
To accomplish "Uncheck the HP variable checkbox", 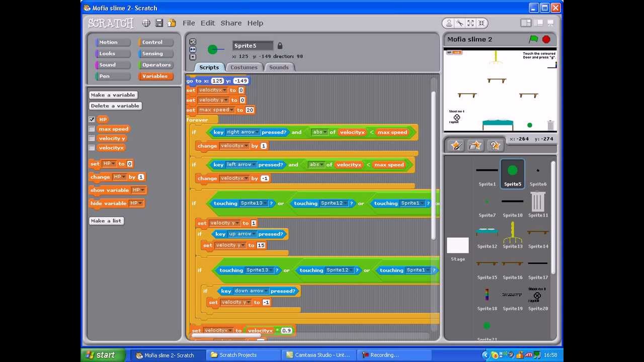I will click(x=92, y=120).
